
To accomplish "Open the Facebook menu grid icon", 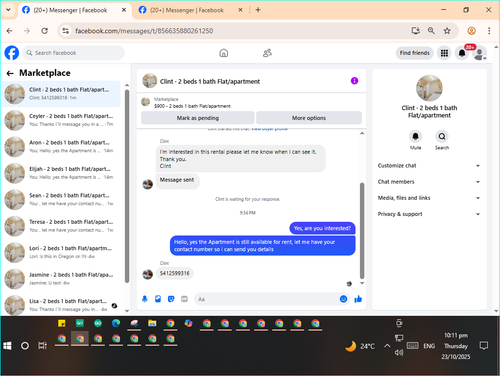I will coord(444,53).
